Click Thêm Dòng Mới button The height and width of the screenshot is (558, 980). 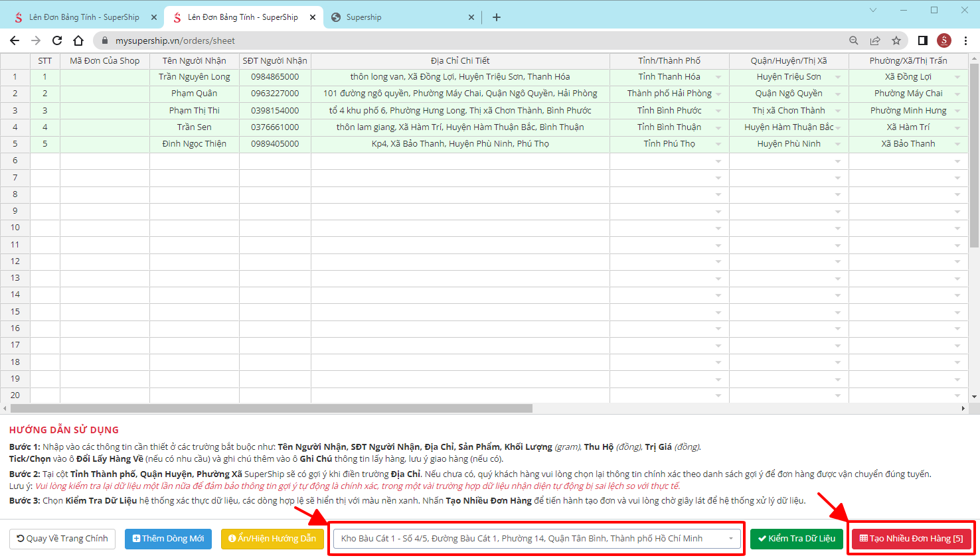pos(168,539)
